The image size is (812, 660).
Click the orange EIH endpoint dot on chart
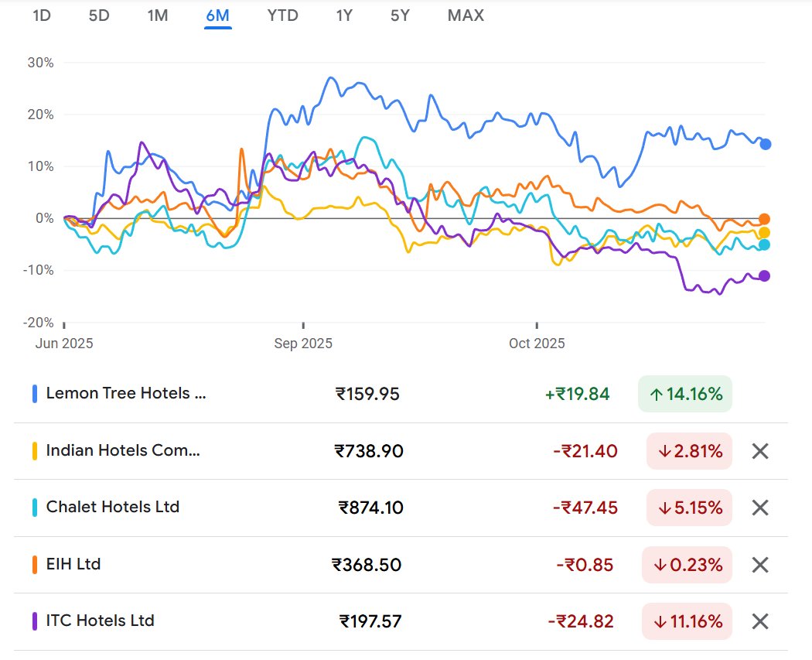tap(765, 218)
